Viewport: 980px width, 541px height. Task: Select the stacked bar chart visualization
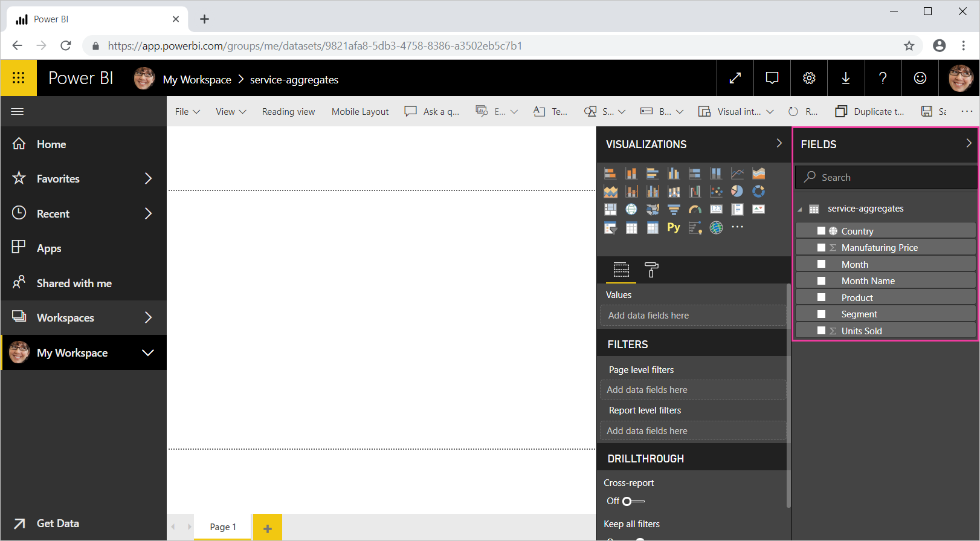[610, 173]
